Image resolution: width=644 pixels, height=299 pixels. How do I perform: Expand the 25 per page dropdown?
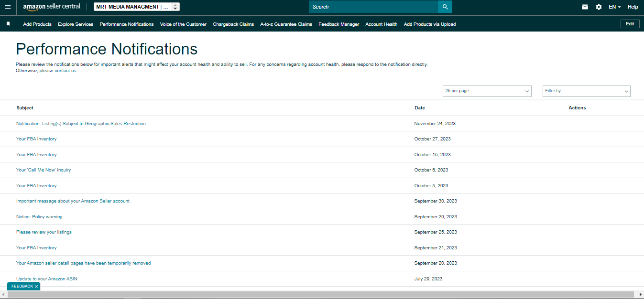click(x=487, y=91)
